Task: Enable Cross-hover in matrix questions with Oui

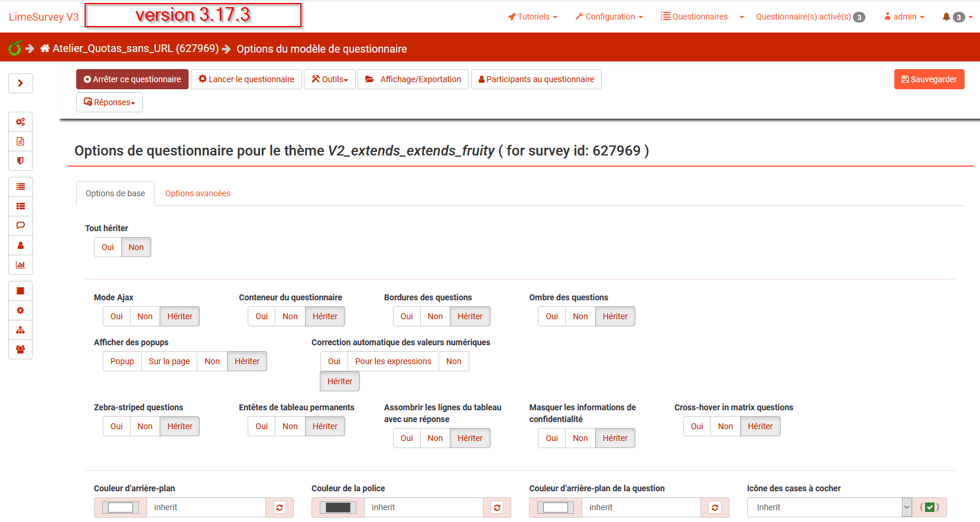Action: click(x=697, y=426)
